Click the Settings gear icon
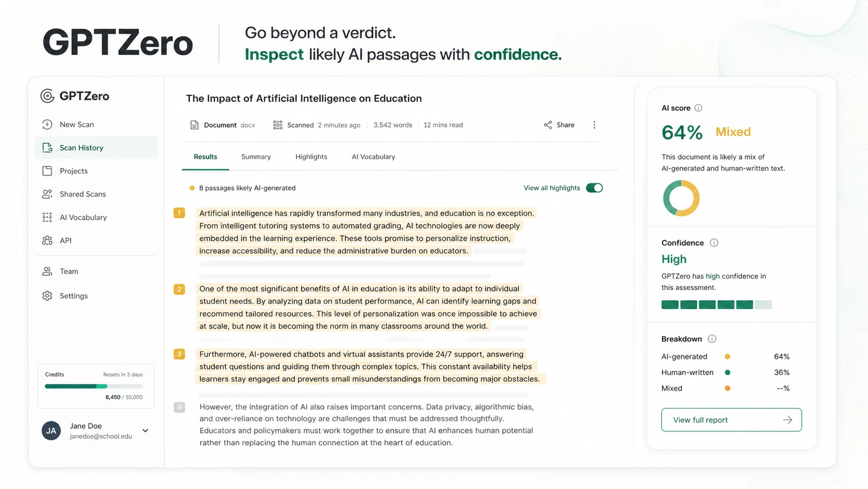The image size is (868, 489). coord(47,296)
